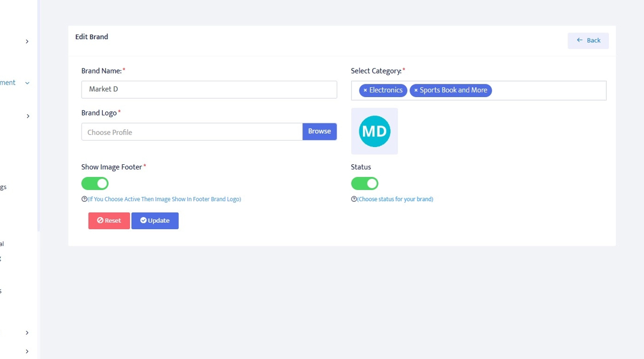Remove the Electronics category tag
644x359 pixels.
365,90
